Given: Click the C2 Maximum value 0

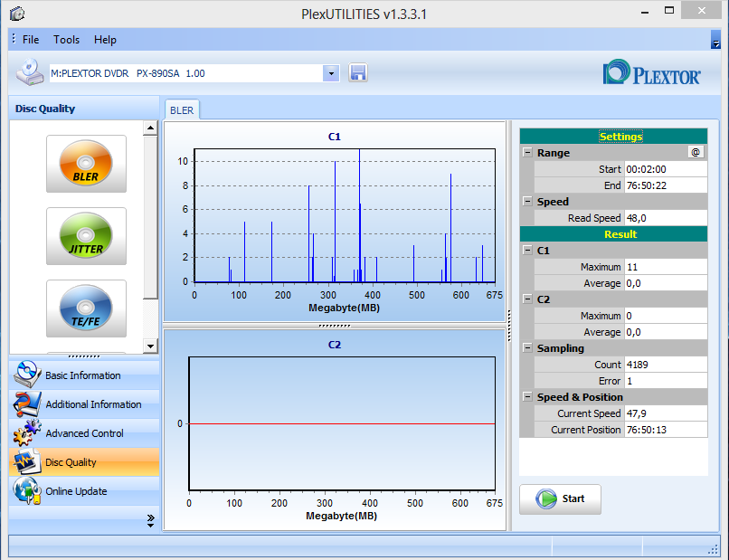Looking at the screenshot, I should (x=666, y=316).
